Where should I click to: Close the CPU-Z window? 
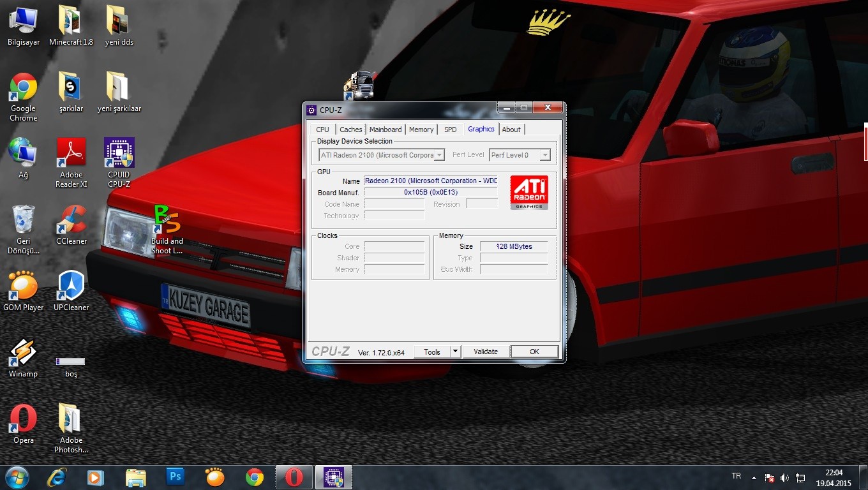point(547,108)
